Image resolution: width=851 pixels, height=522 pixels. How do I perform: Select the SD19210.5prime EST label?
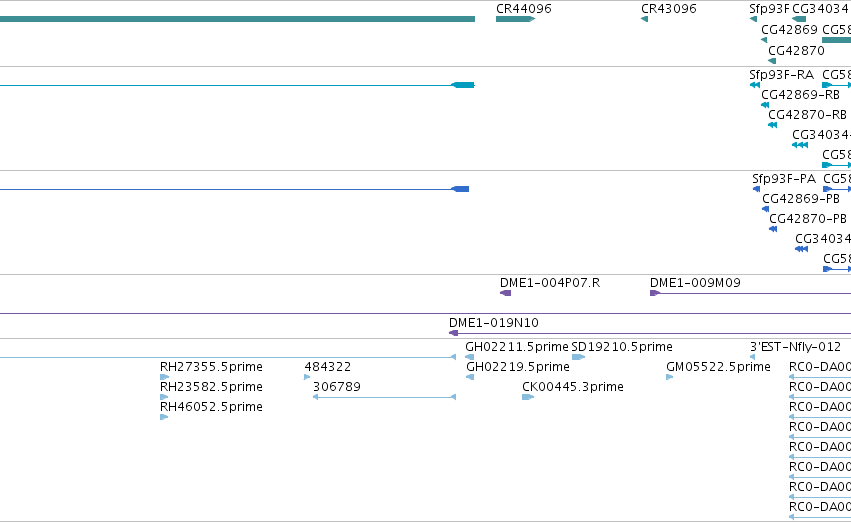pos(621,347)
